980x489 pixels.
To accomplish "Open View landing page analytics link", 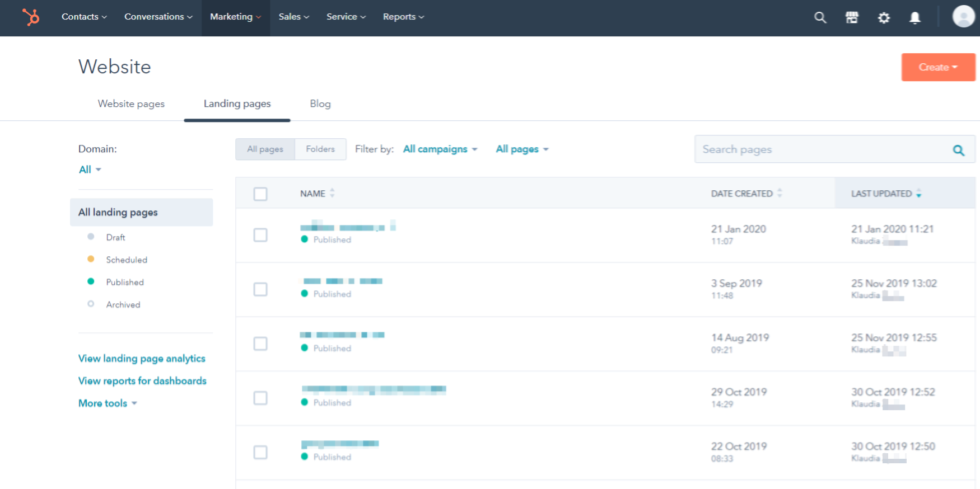I will point(142,359).
